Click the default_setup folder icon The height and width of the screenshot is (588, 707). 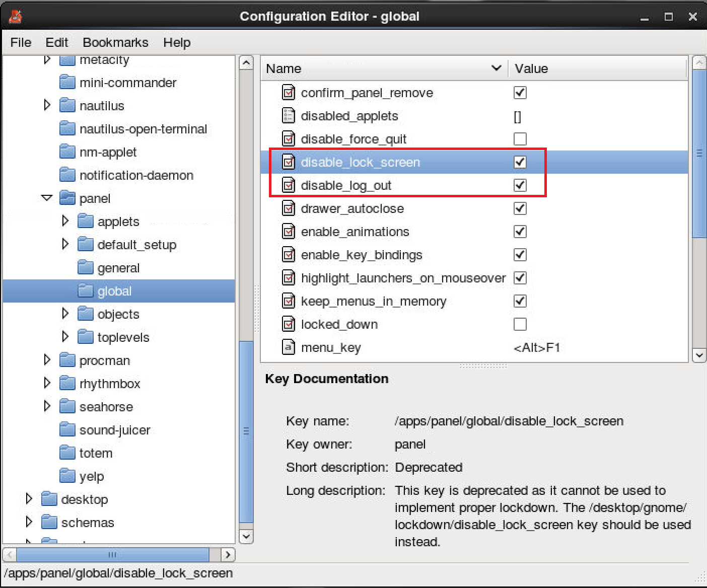click(86, 244)
